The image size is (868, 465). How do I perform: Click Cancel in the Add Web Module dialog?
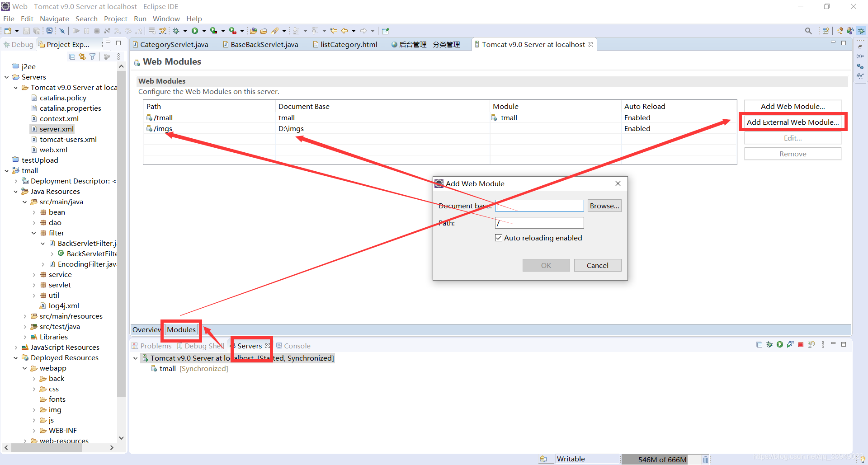[x=598, y=265]
